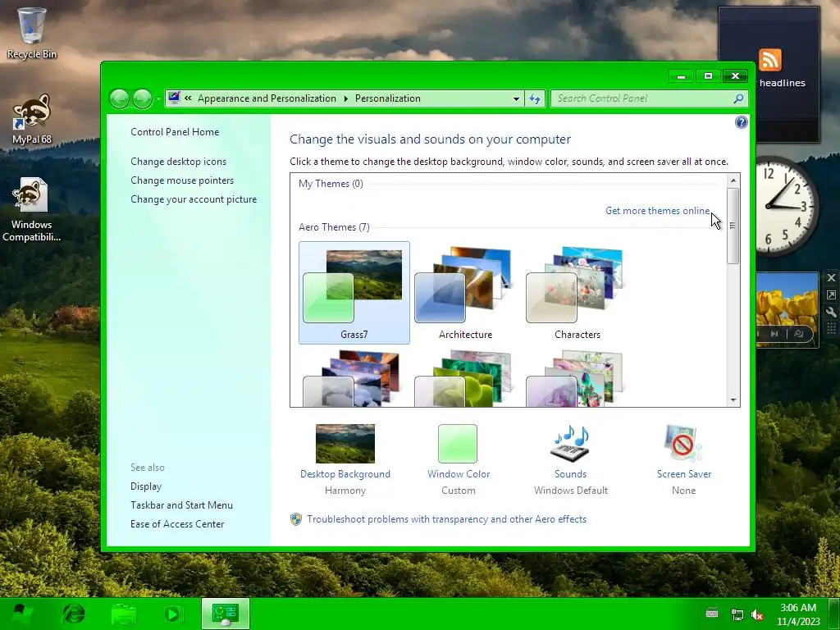Viewport: 840px width, 630px height.
Task: Open Ease of Access Center link
Action: pyautogui.click(x=177, y=524)
